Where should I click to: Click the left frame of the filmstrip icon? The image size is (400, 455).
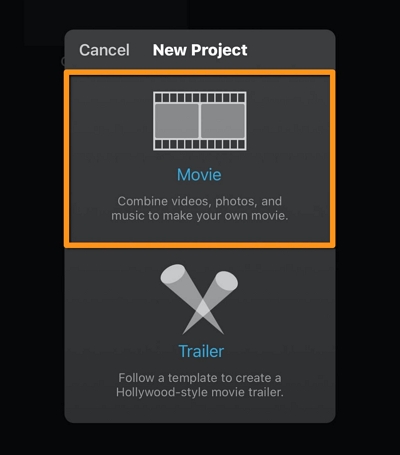click(177, 121)
